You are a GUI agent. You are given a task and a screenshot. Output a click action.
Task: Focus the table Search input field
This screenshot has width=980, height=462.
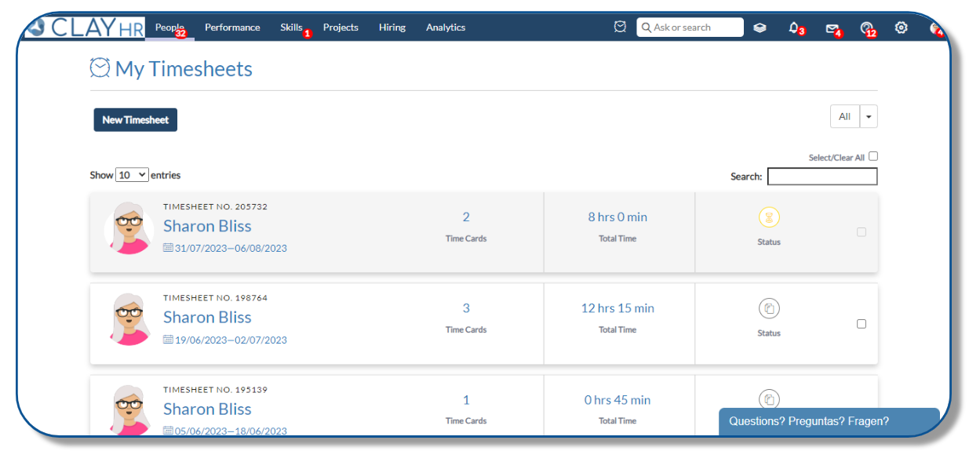tap(822, 176)
